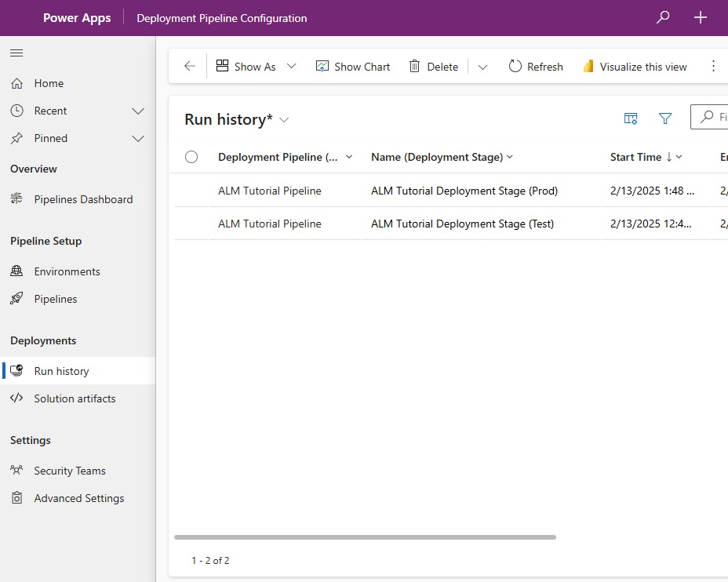Click Deployment Pipeline Configuration app name
The height and width of the screenshot is (582, 728).
222,18
